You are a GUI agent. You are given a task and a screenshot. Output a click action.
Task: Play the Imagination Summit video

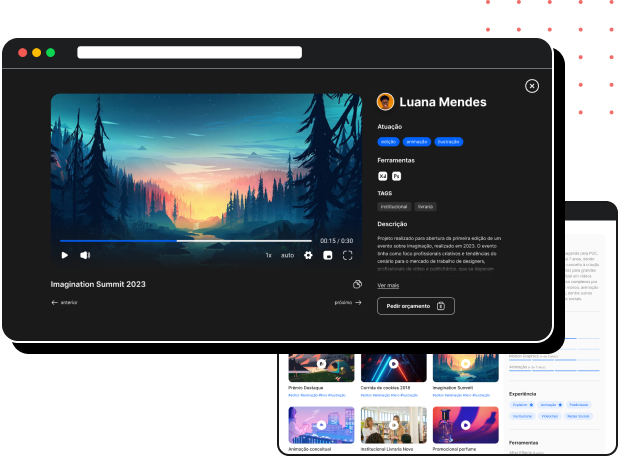pos(65,255)
